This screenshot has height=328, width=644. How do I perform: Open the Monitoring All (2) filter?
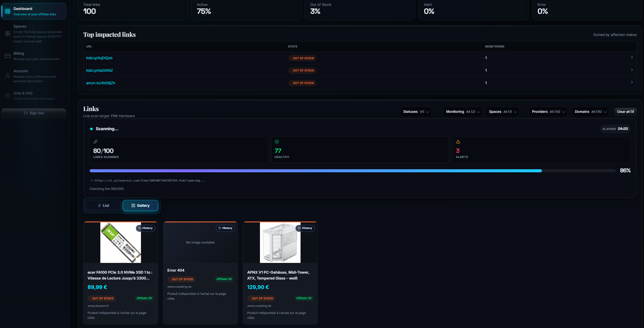(x=462, y=112)
